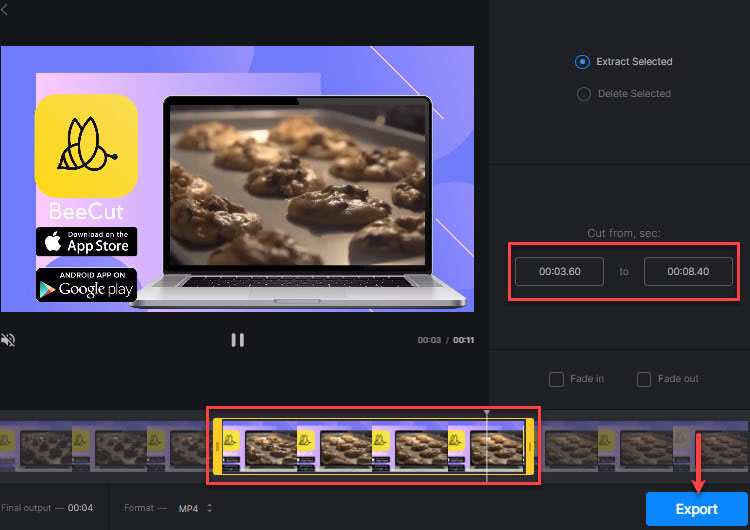Grab the right yellow trim handle

point(529,447)
